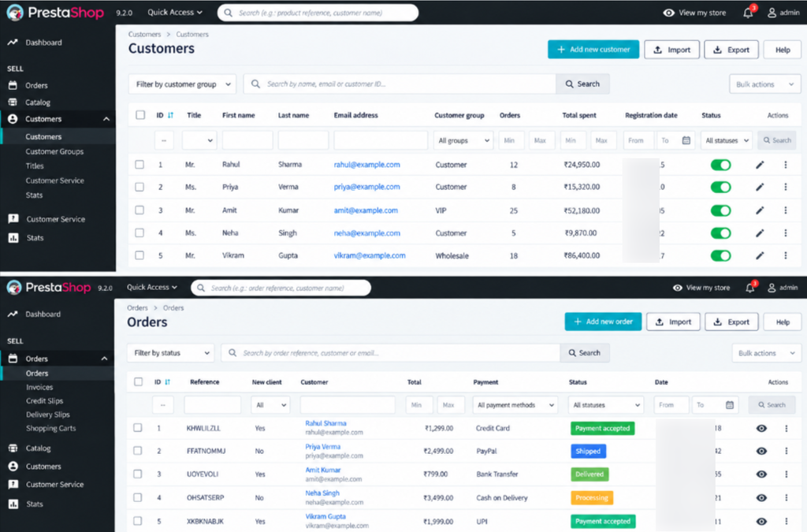Viewport: 807px width, 532px height.
Task: Disable Neha Singh's status toggle
Action: pyautogui.click(x=720, y=233)
